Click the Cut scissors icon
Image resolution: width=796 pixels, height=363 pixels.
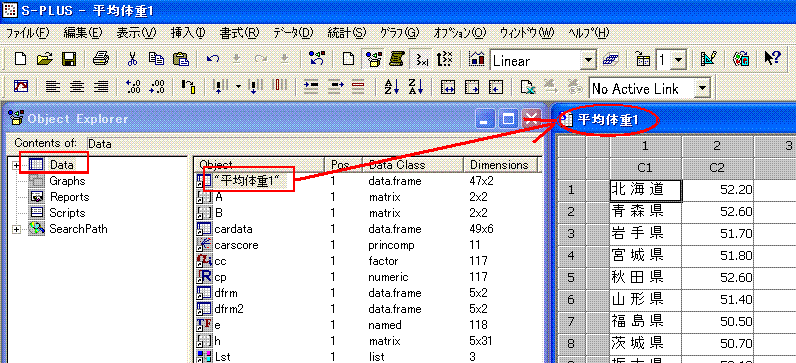click(132, 59)
